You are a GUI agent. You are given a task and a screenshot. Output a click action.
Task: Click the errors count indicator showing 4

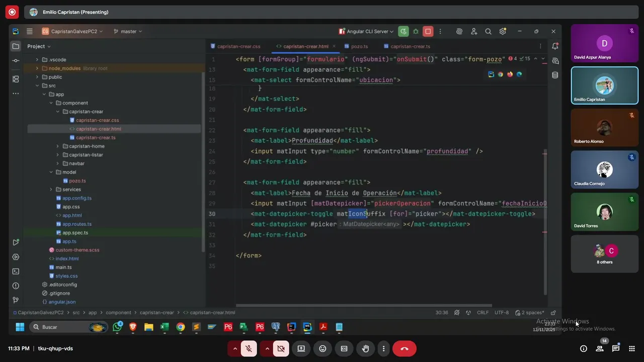(513, 59)
